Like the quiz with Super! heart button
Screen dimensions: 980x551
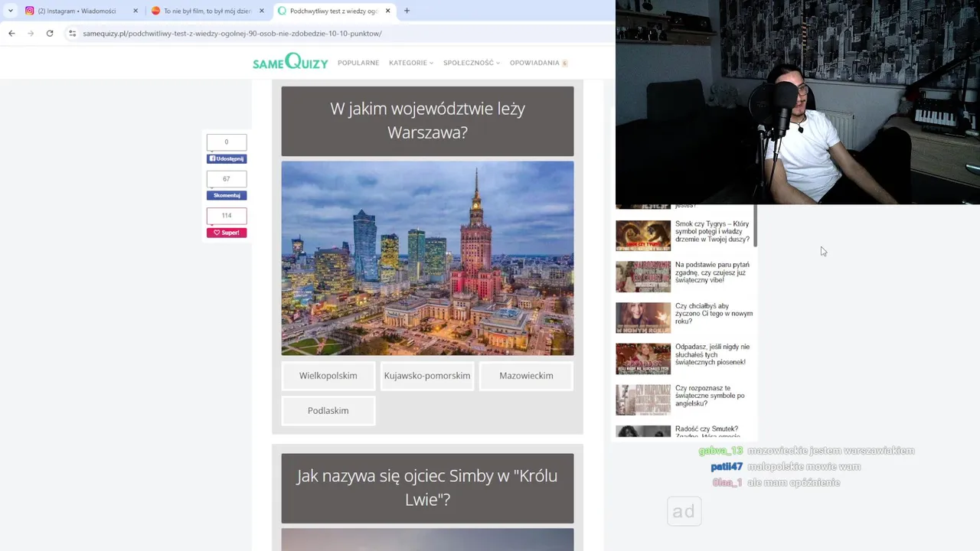click(227, 233)
